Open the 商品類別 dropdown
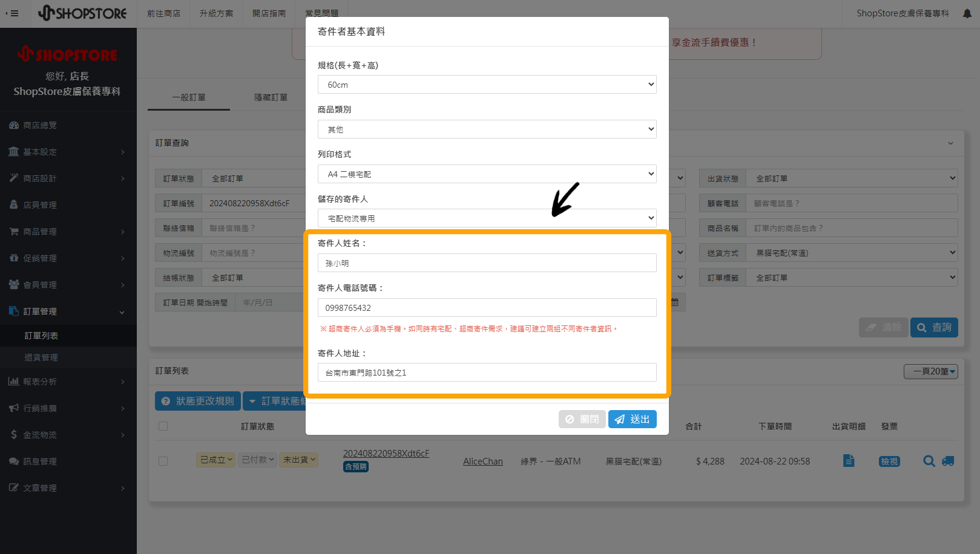The image size is (980, 554). (x=487, y=129)
